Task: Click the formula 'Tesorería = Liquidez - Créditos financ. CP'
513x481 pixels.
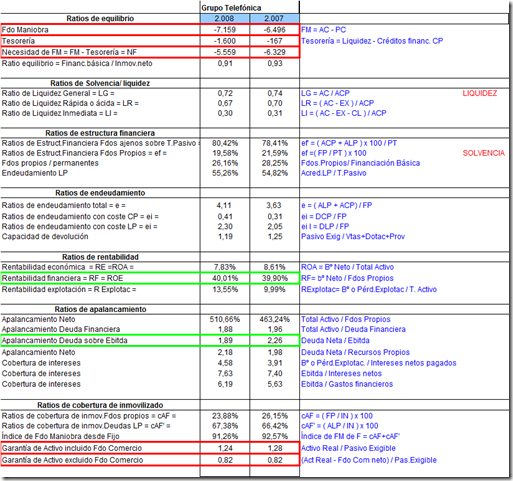Action: pyautogui.click(x=372, y=41)
